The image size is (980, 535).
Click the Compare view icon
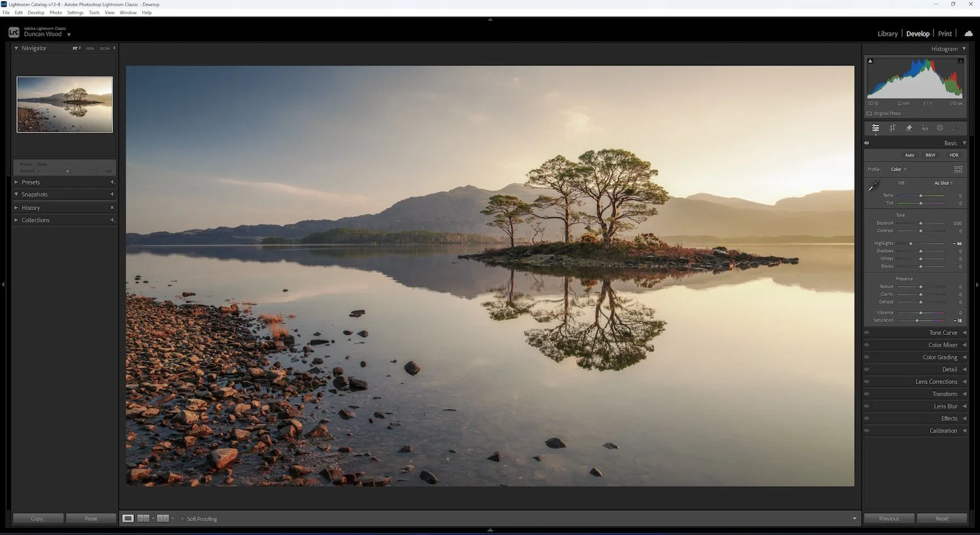(143, 518)
